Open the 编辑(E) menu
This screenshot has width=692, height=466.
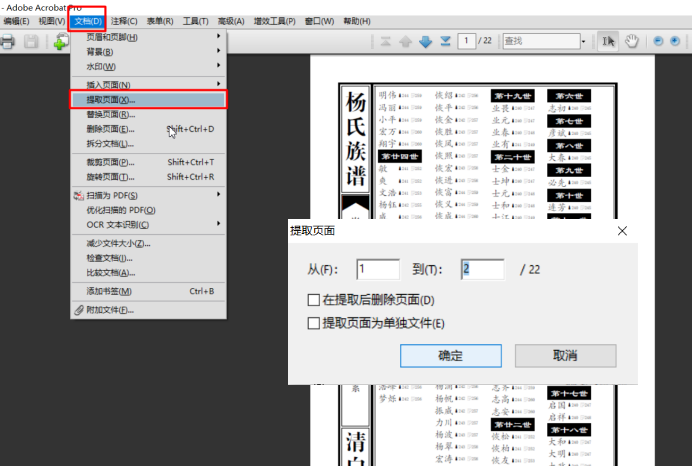point(16,21)
